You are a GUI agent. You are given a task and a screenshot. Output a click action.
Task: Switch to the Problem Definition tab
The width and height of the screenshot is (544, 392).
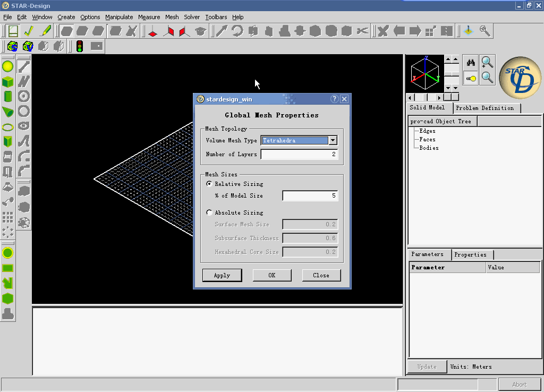(x=486, y=108)
